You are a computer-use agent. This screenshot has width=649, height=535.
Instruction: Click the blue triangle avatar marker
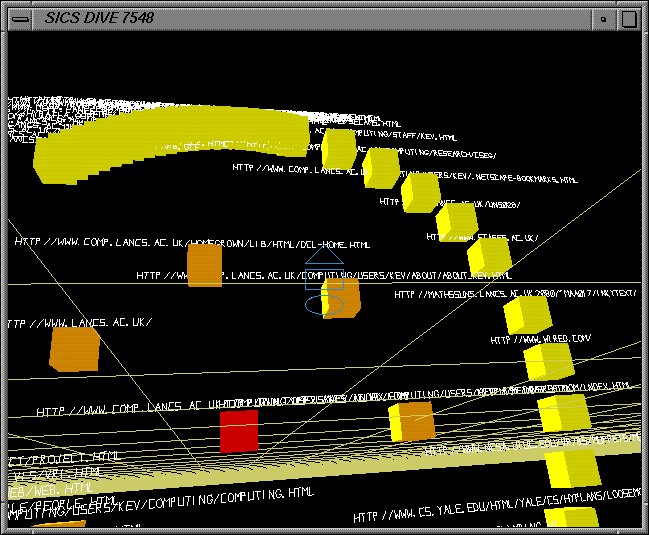click(x=324, y=258)
